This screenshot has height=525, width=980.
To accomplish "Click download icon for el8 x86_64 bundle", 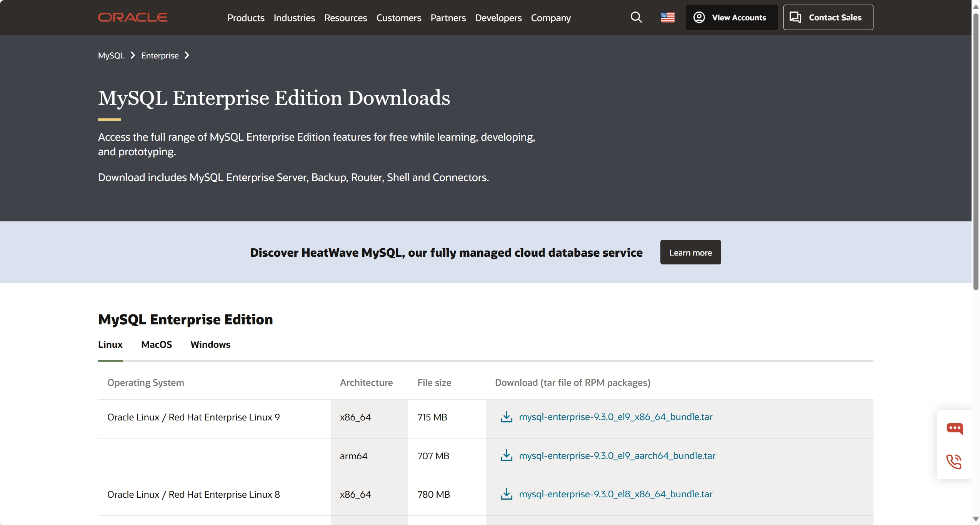I will click(506, 494).
